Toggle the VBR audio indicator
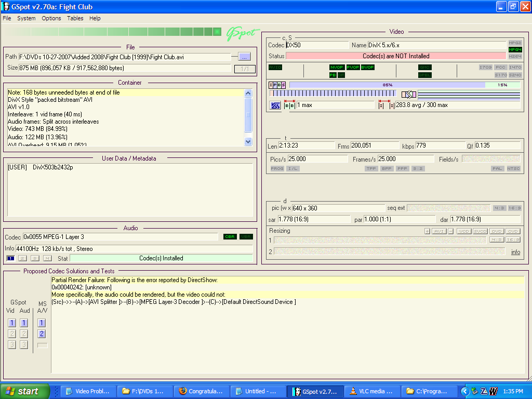Viewport: 532px width, 399px height. click(x=246, y=237)
